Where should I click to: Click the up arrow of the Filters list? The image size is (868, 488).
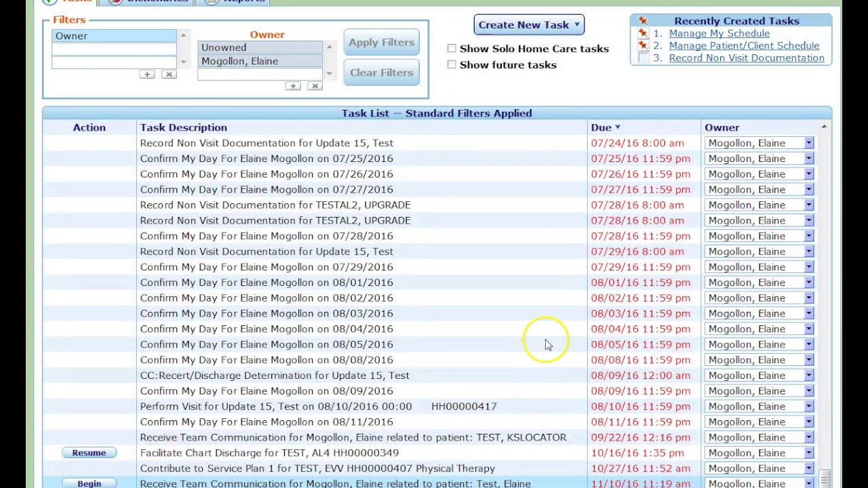pos(183,35)
